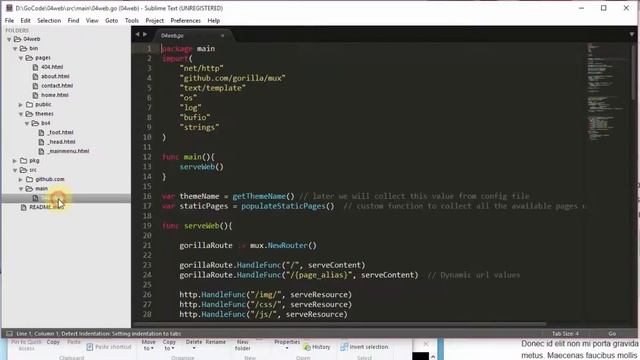Click the "github.com/gorilla/mux" import line
The width and height of the screenshot is (640, 360).
click(232, 78)
